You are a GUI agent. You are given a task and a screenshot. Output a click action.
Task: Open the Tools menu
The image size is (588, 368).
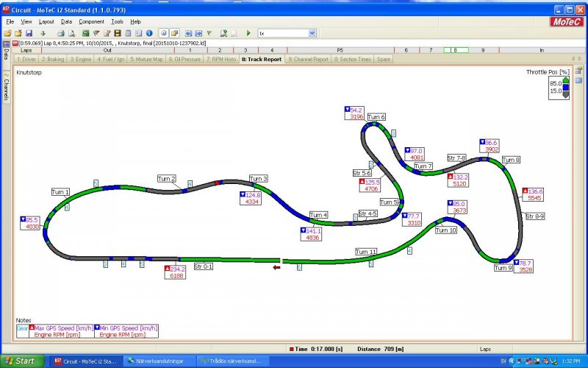pos(117,21)
